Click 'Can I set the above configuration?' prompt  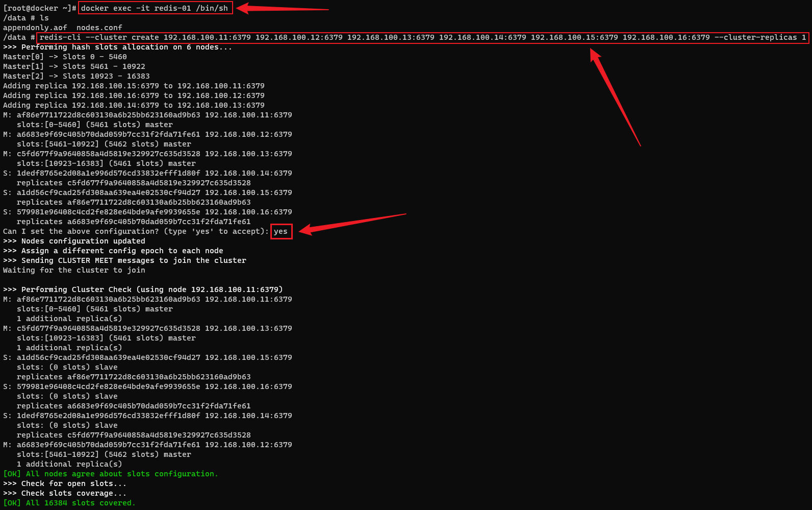[x=81, y=231]
